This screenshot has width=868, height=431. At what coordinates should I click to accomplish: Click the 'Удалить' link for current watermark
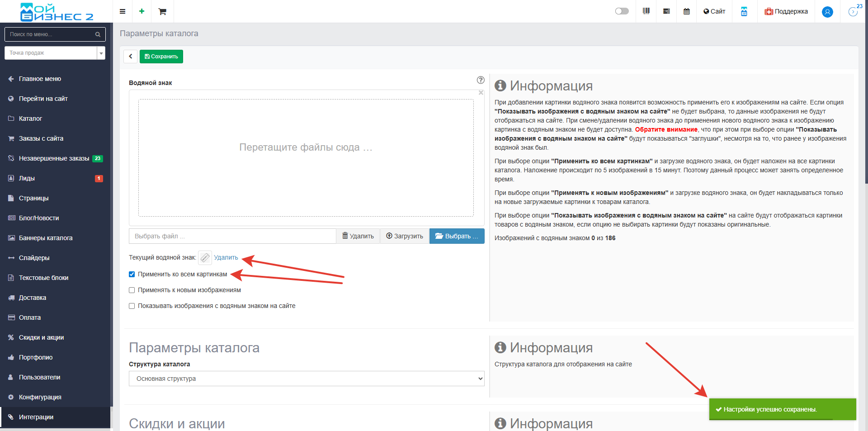point(226,257)
